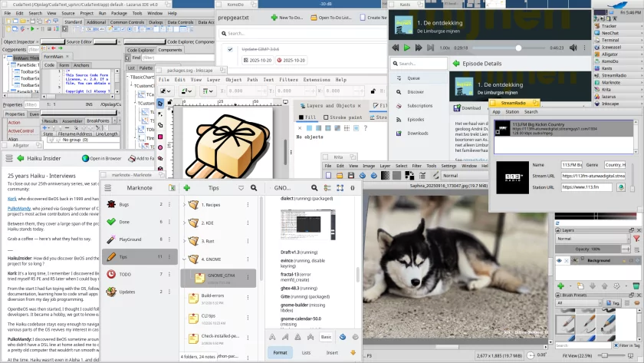This screenshot has width=644, height=363.
Task: Delete Krita layer using trash icon
Action: [636, 285]
